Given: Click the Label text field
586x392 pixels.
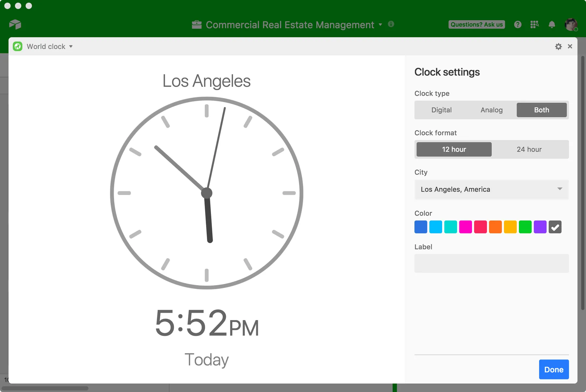Looking at the screenshot, I should coord(492,263).
